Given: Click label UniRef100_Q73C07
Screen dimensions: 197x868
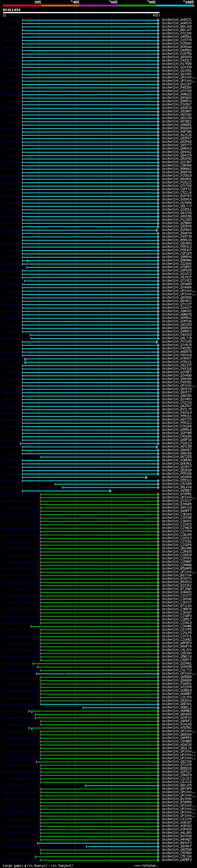Looking at the screenshot, I should click(x=177, y=501).
